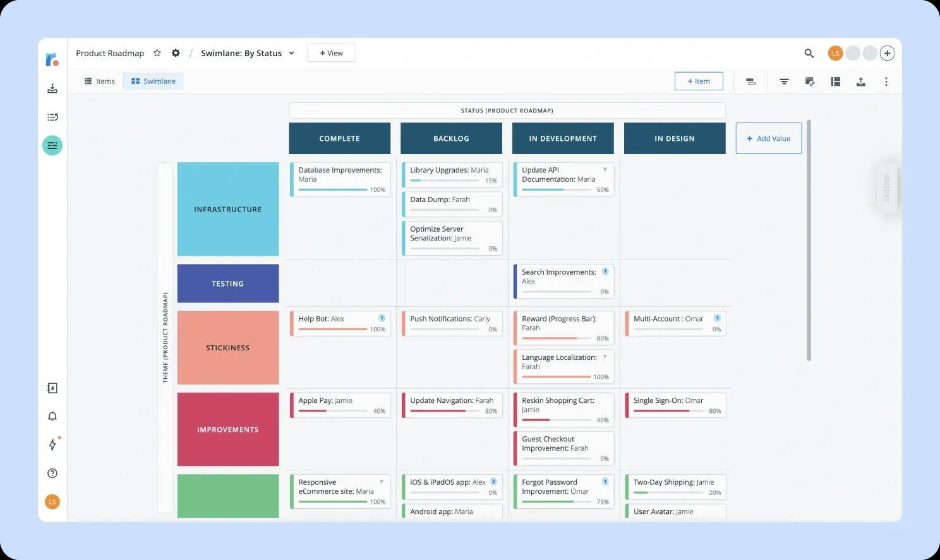
Task: Open the Legend side tab
Action: click(887, 188)
